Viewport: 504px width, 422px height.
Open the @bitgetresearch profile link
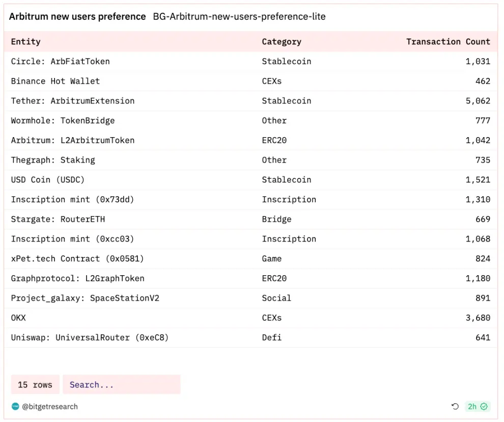coord(50,406)
